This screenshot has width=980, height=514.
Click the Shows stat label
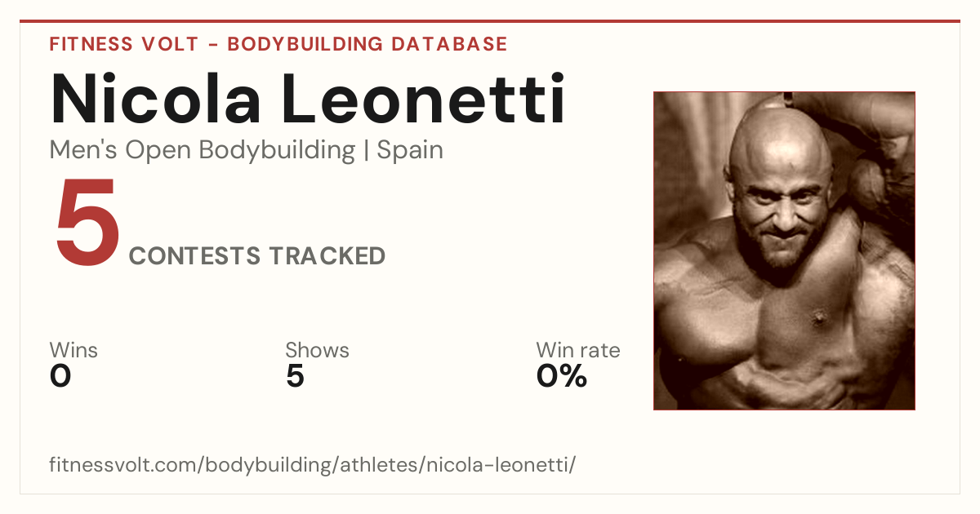coord(317,350)
